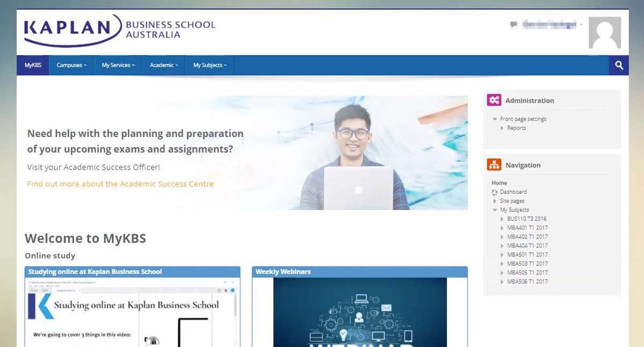Click the messages speech bubble icon

point(514,25)
